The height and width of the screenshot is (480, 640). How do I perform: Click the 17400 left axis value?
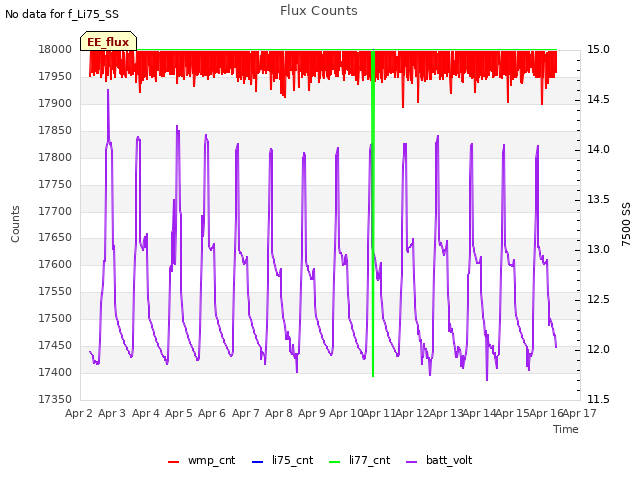point(55,372)
